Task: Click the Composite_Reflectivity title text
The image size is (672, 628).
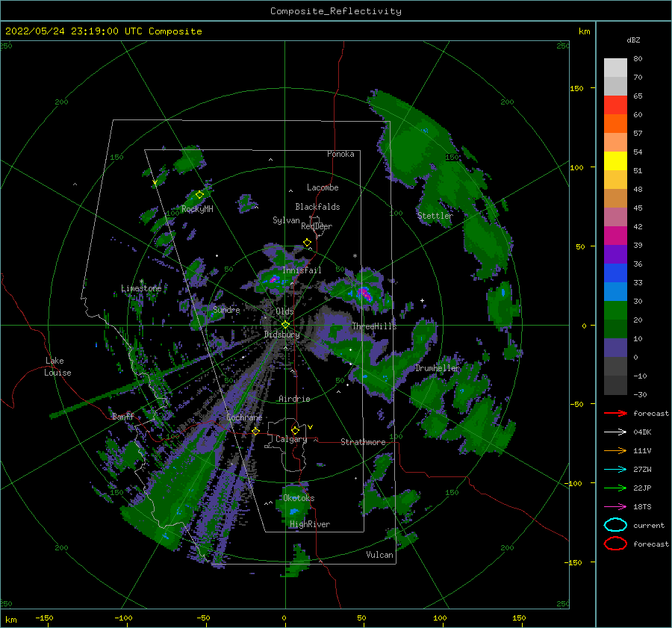Action: pyautogui.click(x=336, y=11)
